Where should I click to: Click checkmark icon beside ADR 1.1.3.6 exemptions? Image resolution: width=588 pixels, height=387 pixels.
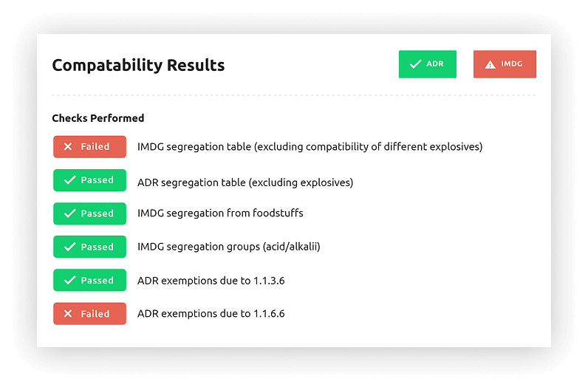pyautogui.click(x=69, y=280)
